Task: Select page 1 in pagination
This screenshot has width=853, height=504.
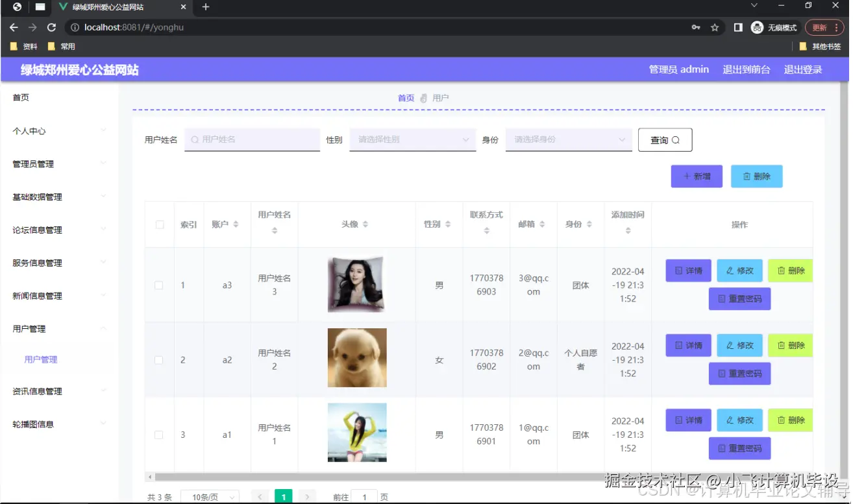Action: (283, 497)
